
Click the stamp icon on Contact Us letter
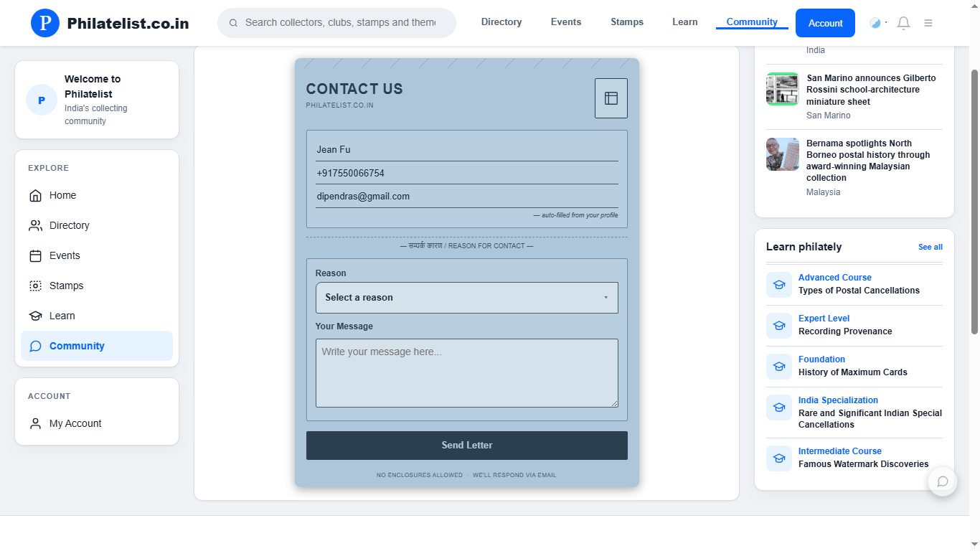611,98
